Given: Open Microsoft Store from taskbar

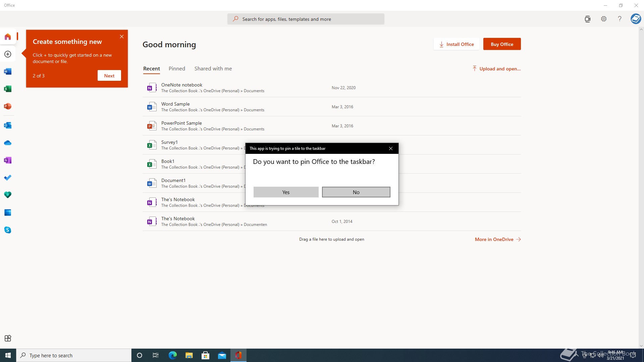Looking at the screenshot, I should click(x=206, y=355).
